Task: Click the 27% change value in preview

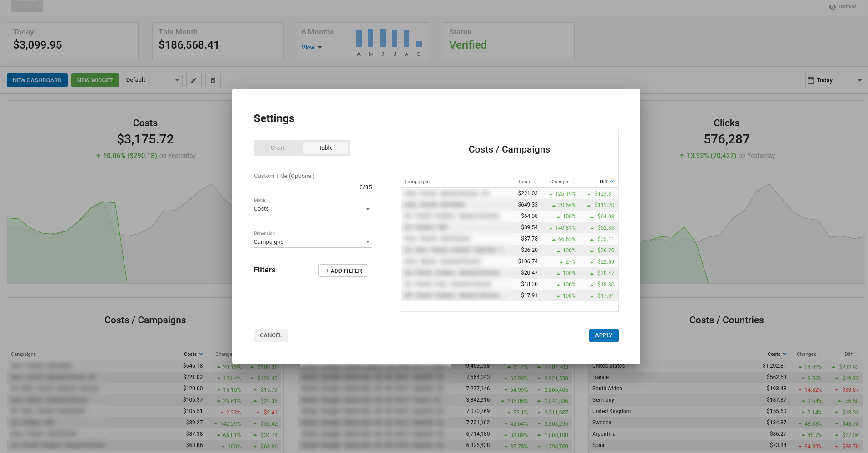Action: (570, 262)
